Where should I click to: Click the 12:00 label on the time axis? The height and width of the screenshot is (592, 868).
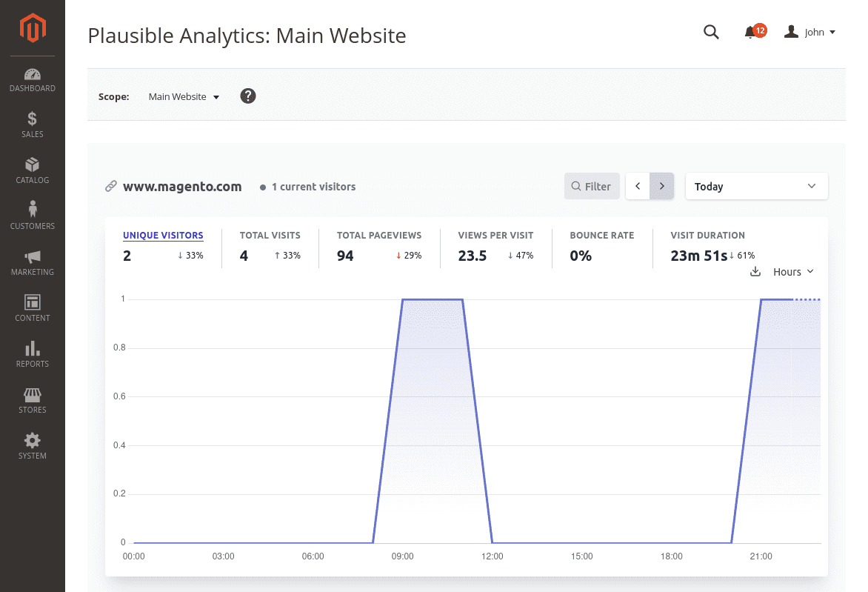click(492, 556)
